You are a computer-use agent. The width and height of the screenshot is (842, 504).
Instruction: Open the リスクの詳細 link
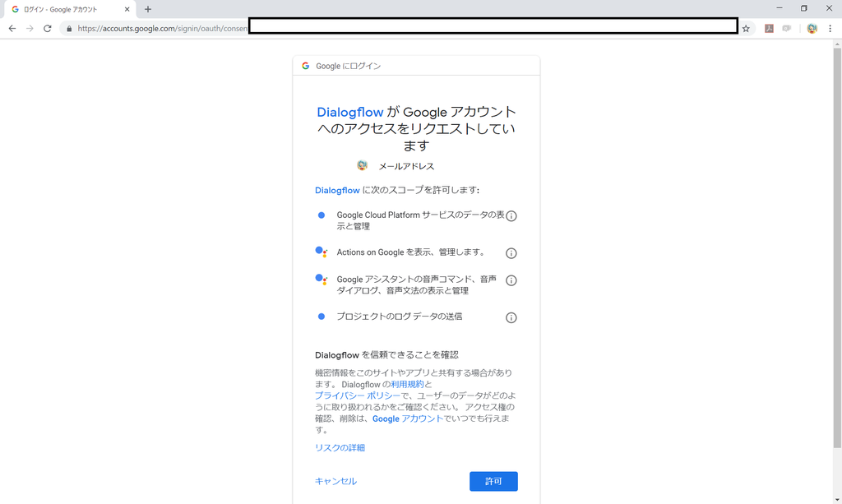tap(340, 447)
